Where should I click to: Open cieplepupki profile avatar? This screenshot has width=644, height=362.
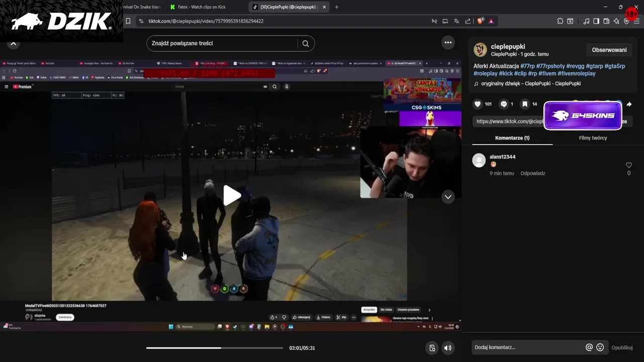(x=480, y=50)
